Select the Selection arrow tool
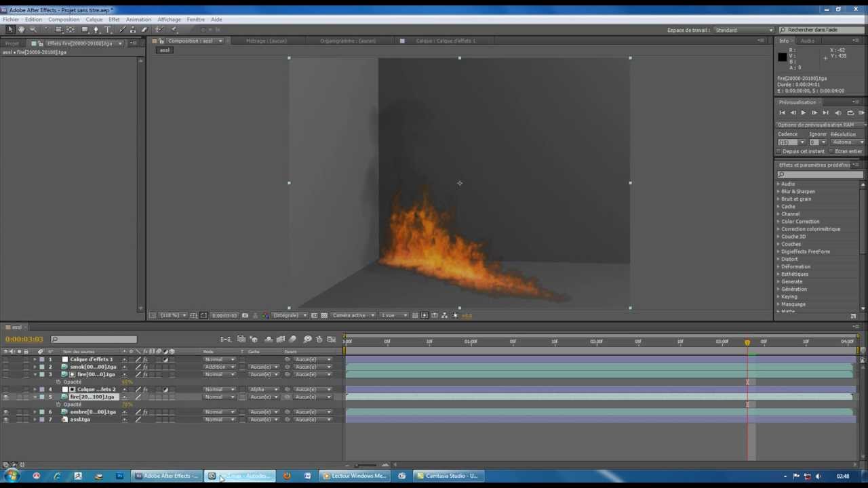Screen dimensions: 868x488 tap(9, 30)
